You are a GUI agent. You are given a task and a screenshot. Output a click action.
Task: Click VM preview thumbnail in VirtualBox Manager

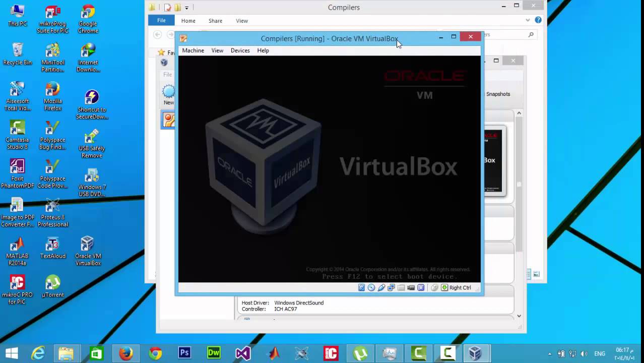point(494,161)
